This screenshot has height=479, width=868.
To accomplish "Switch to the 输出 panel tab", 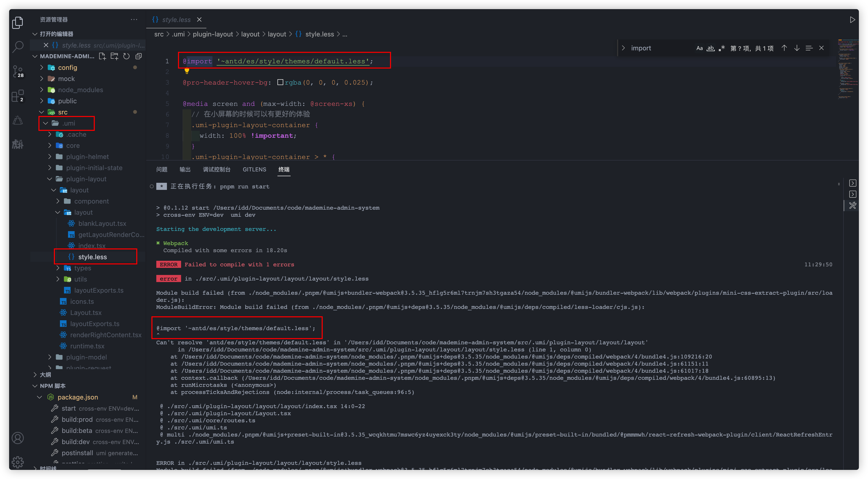I will (x=185, y=169).
